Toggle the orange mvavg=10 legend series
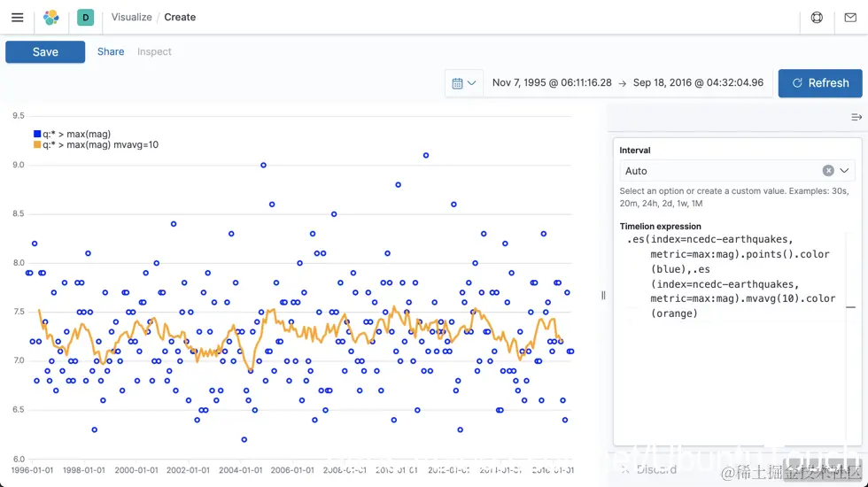Viewport: 868px width, 487px height. click(96, 144)
